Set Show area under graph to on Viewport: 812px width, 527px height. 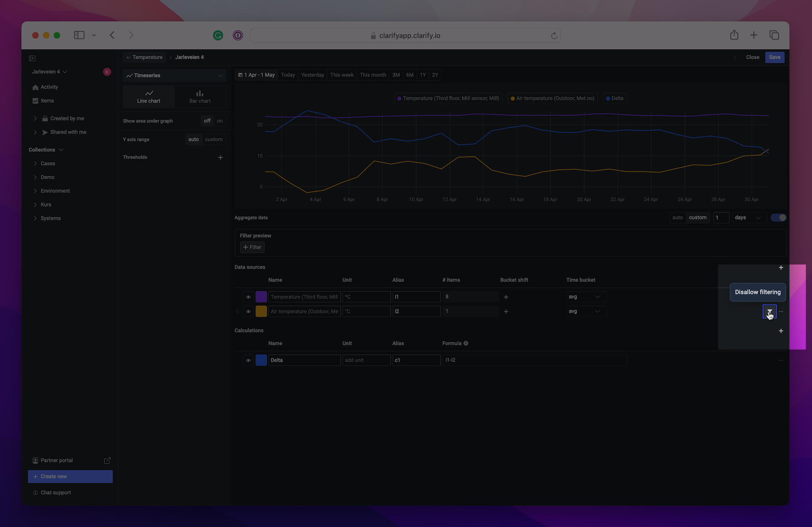pos(220,121)
